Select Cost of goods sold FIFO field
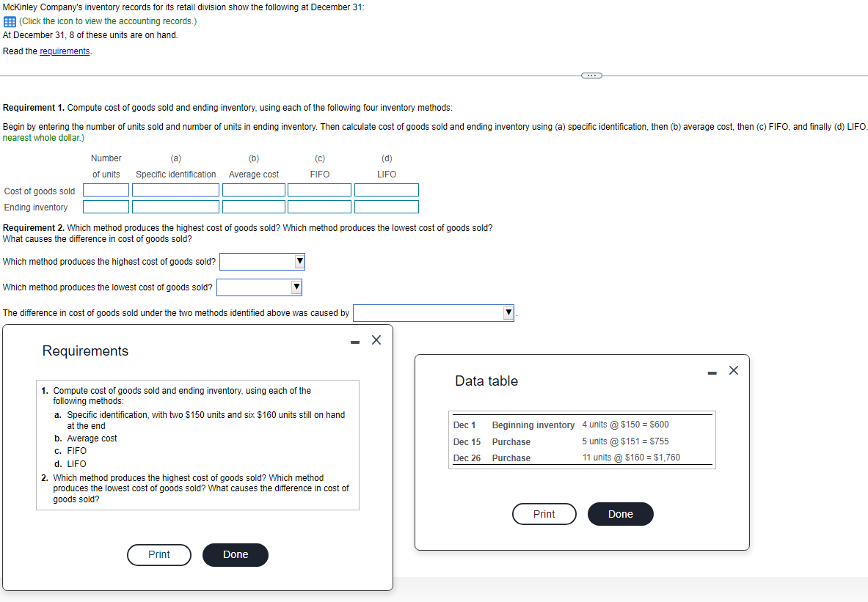 click(319, 191)
